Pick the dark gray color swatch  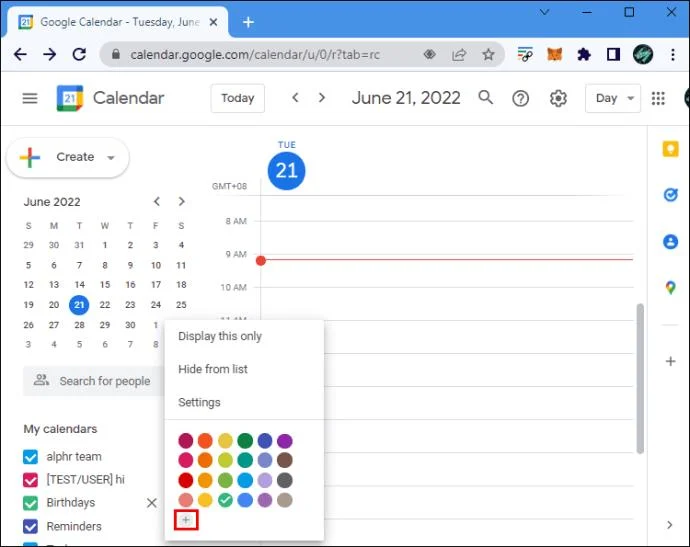pos(285,480)
